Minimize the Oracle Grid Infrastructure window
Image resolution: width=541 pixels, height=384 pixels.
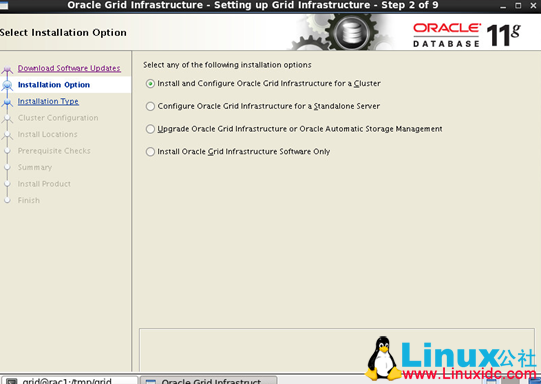click(x=503, y=6)
